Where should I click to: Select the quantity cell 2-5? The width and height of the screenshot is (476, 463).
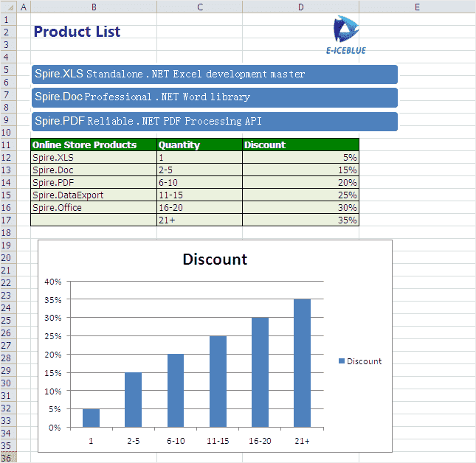(200, 170)
